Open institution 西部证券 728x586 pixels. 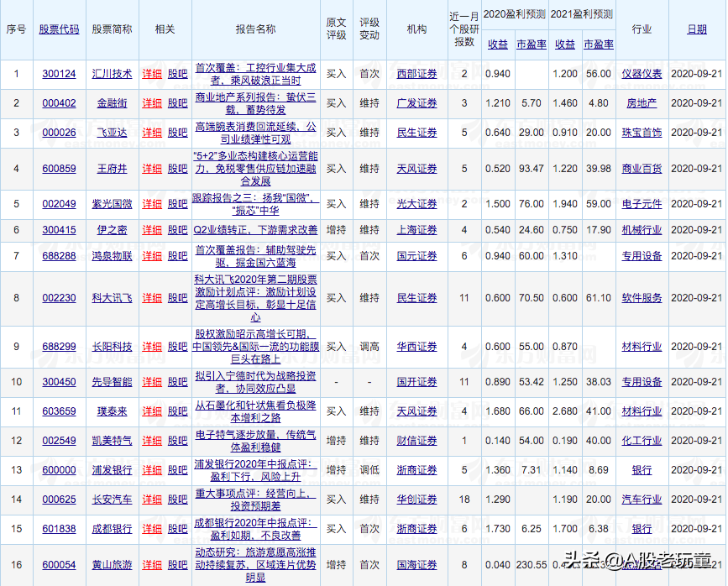(x=416, y=74)
